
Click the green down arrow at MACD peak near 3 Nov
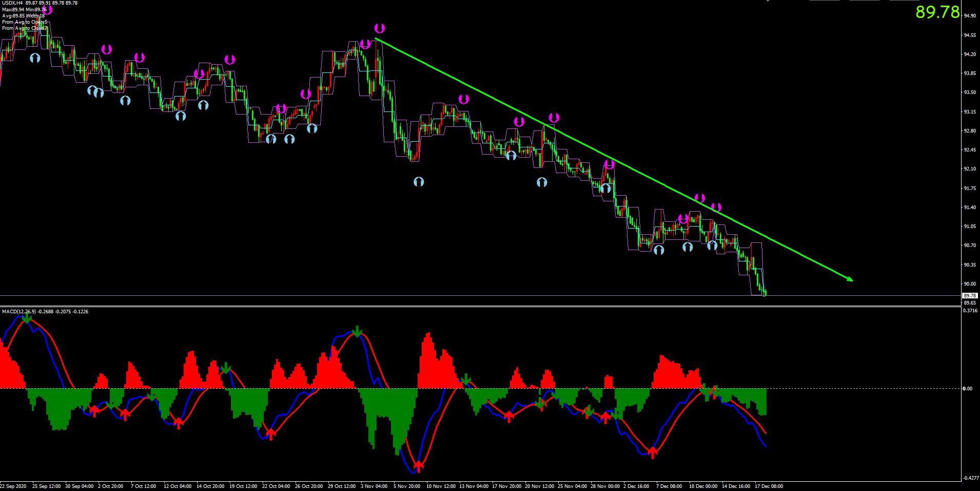click(x=358, y=330)
